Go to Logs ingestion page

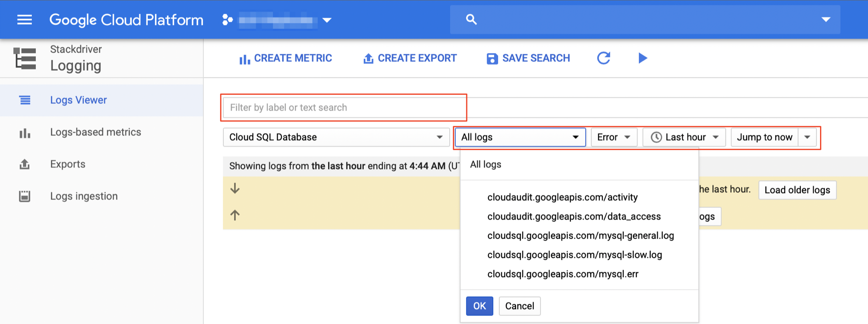pyautogui.click(x=84, y=196)
